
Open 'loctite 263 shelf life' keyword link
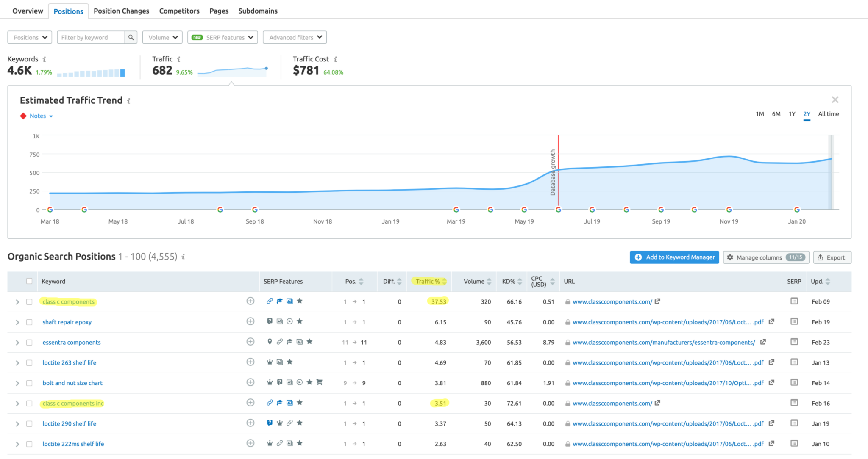(x=70, y=362)
